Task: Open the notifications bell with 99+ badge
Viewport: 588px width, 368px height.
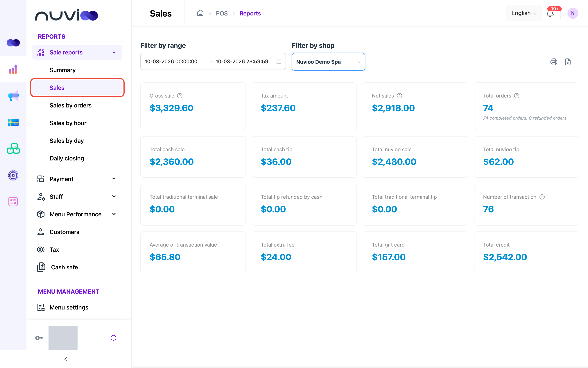Action: pyautogui.click(x=550, y=13)
